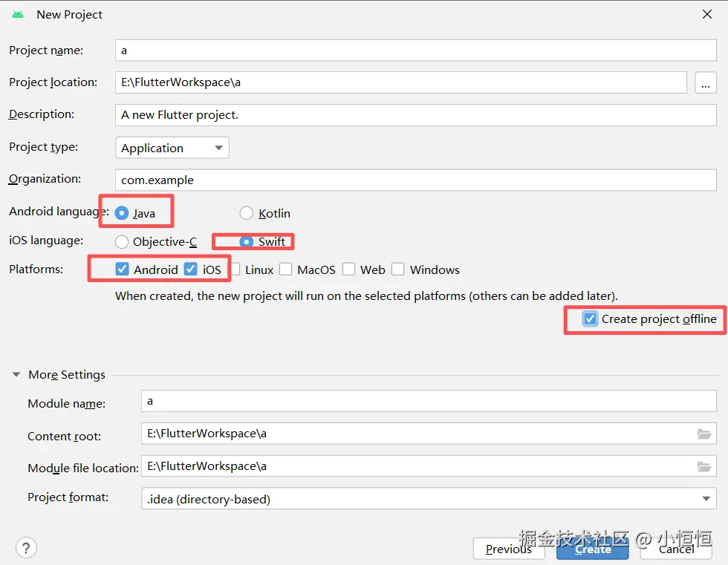
Task: Open the Project format dropdown
Action: coord(429,499)
